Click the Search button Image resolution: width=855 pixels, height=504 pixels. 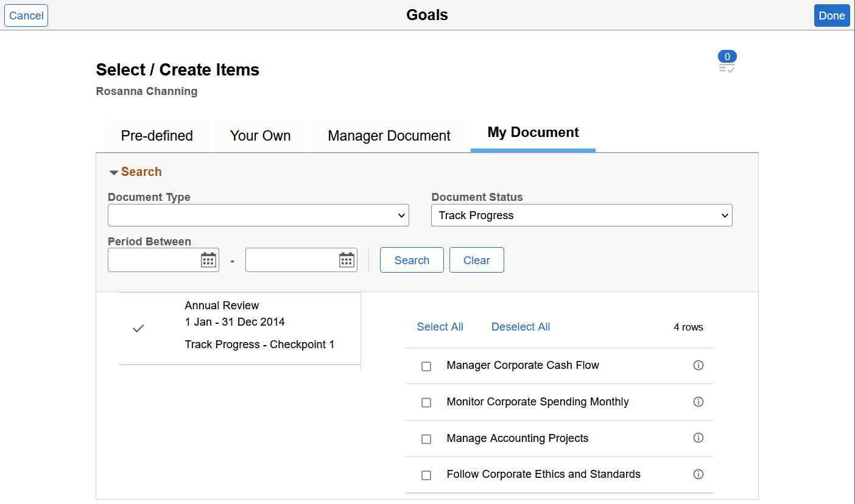point(412,260)
